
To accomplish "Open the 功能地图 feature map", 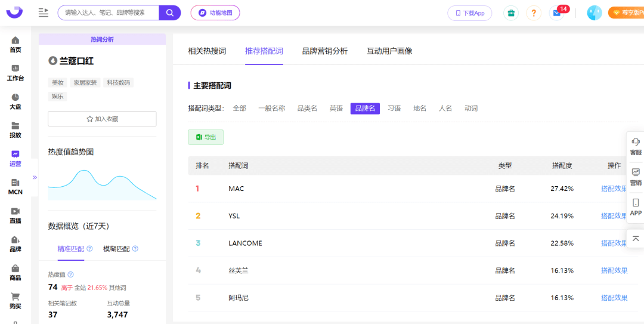I will click(x=215, y=13).
